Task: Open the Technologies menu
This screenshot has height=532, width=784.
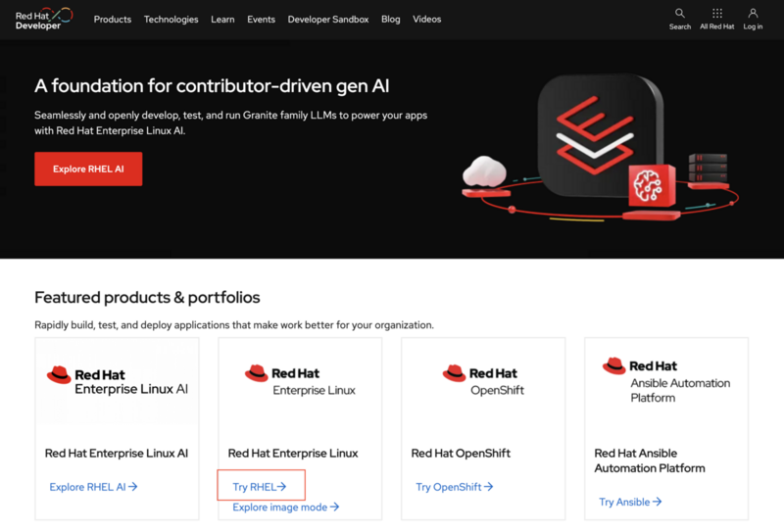Action: (171, 20)
